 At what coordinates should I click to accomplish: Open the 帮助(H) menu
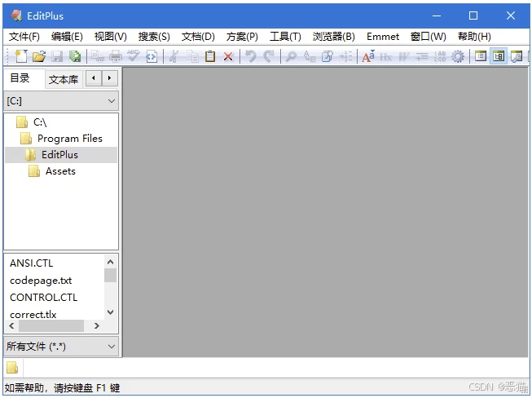point(474,37)
